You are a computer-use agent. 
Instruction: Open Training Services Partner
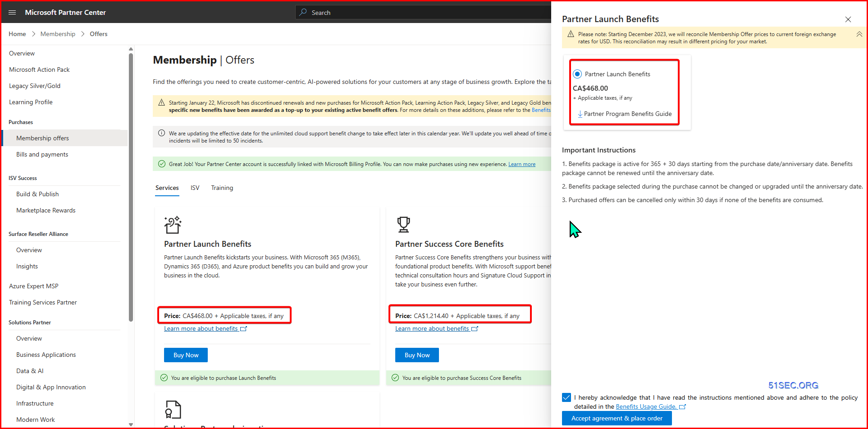click(43, 302)
